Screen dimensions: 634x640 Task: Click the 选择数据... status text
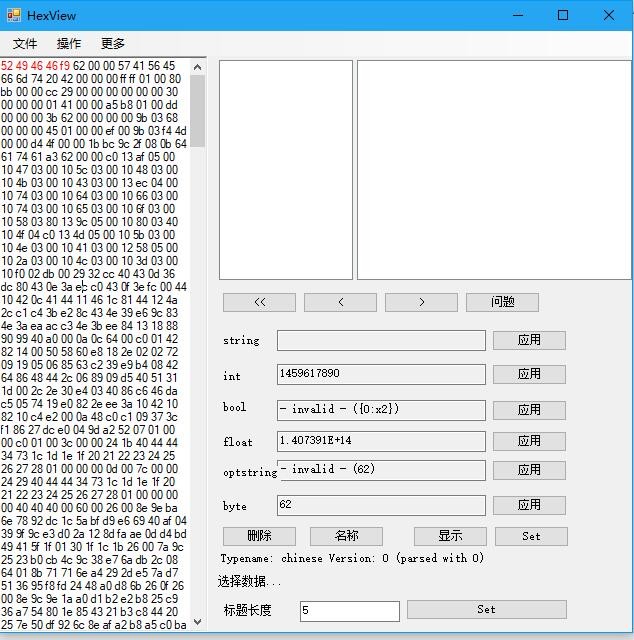tap(249, 581)
